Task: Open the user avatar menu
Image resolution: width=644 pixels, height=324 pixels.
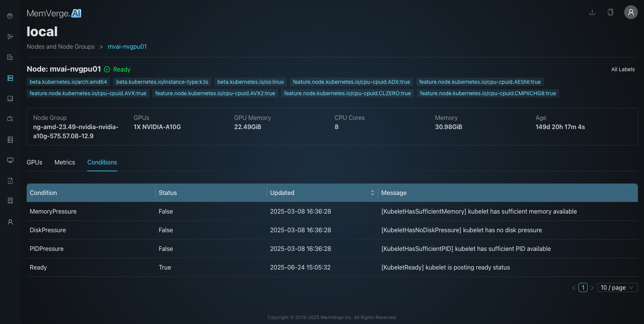Action: point(631,12)
